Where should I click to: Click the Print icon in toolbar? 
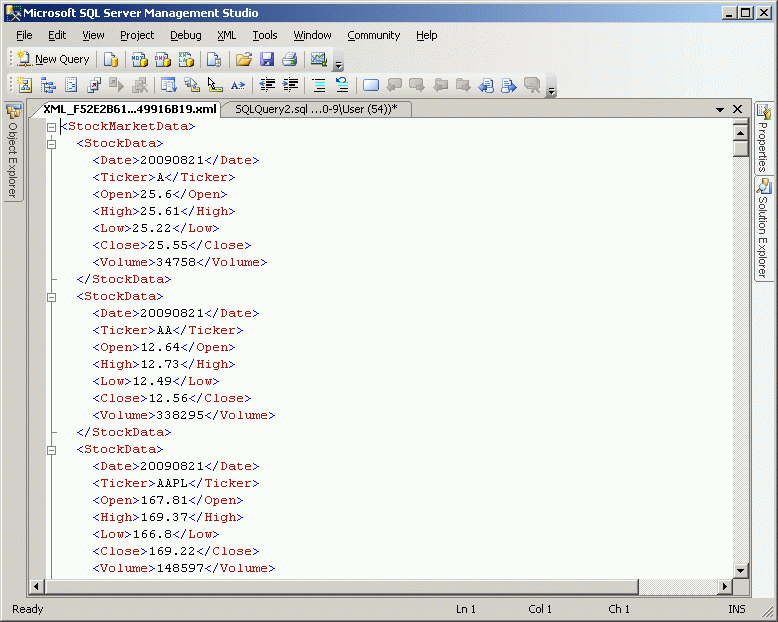[x=290, y=59]
